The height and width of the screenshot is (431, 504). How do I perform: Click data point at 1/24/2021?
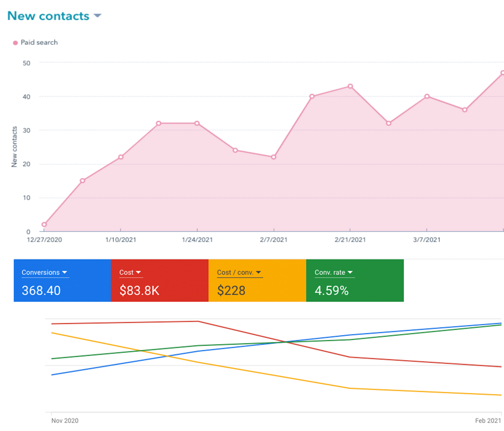point(197,123)
